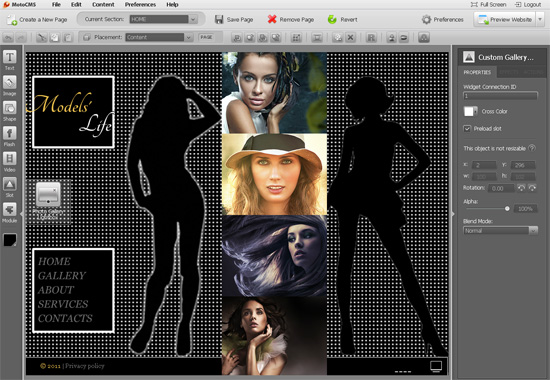Click the delete X icon in toolbar
Viewport: 550px width, 380px height.
[x=350, y=38]
